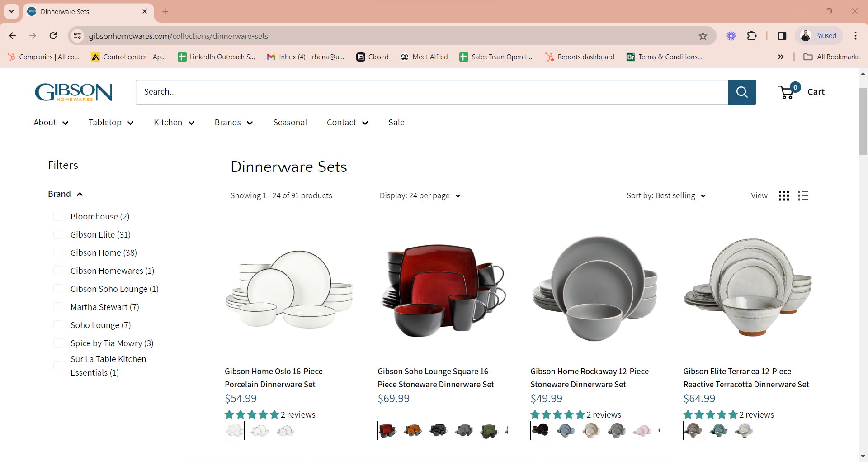
Task: Open the shopping cart icon
Action: click(x=789, y=90)
